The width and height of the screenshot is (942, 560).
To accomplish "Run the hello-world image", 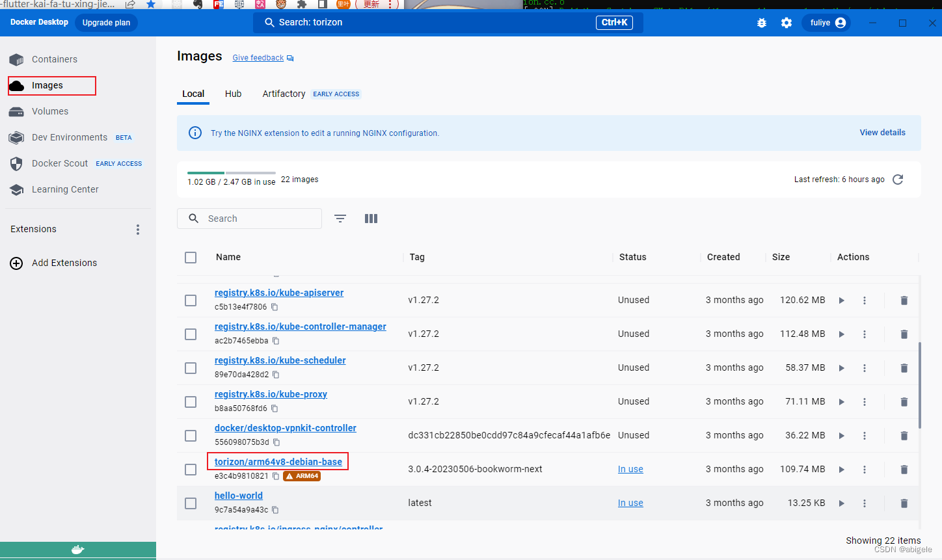I will [841, 503].
